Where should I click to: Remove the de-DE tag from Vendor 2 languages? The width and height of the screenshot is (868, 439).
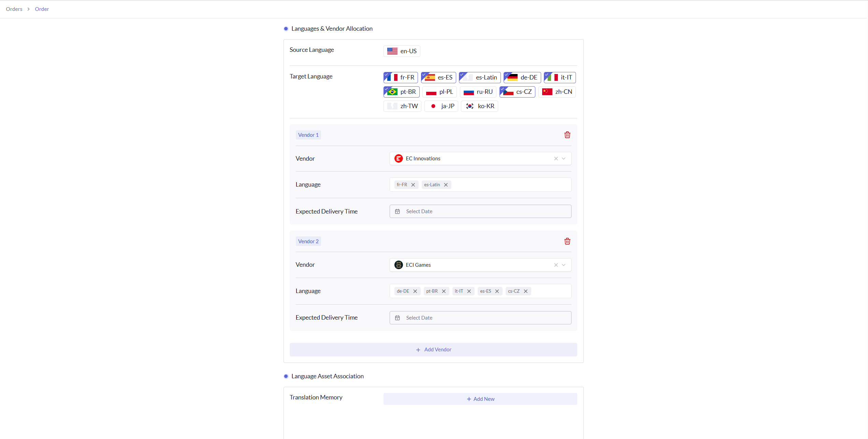tap(415, 291)
